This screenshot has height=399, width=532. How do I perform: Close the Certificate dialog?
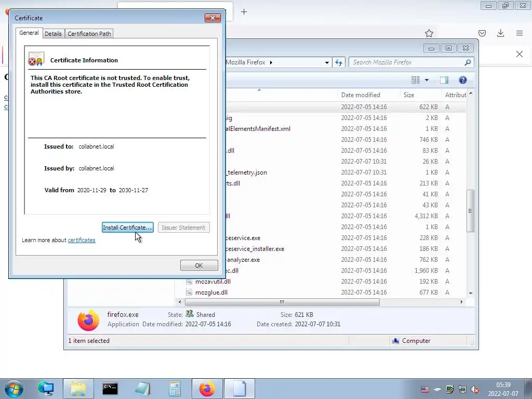212,18
